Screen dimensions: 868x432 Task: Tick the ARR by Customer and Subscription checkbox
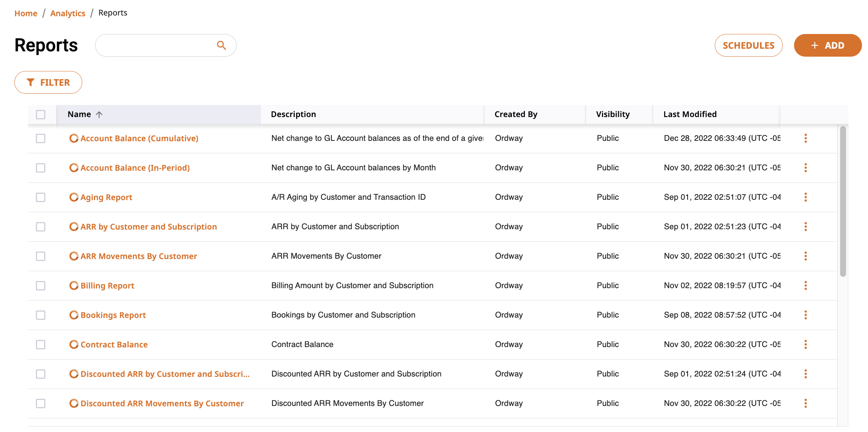click(41, 227)
